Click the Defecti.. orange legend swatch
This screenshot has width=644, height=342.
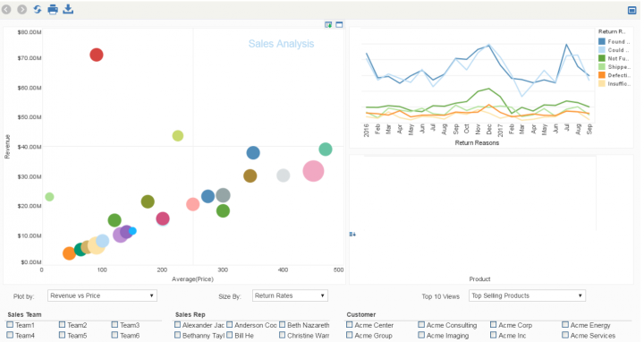602,75
